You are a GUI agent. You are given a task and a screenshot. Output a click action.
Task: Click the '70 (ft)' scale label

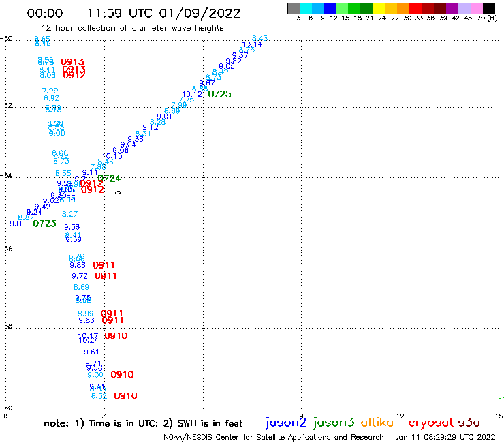tap(487, 18)
